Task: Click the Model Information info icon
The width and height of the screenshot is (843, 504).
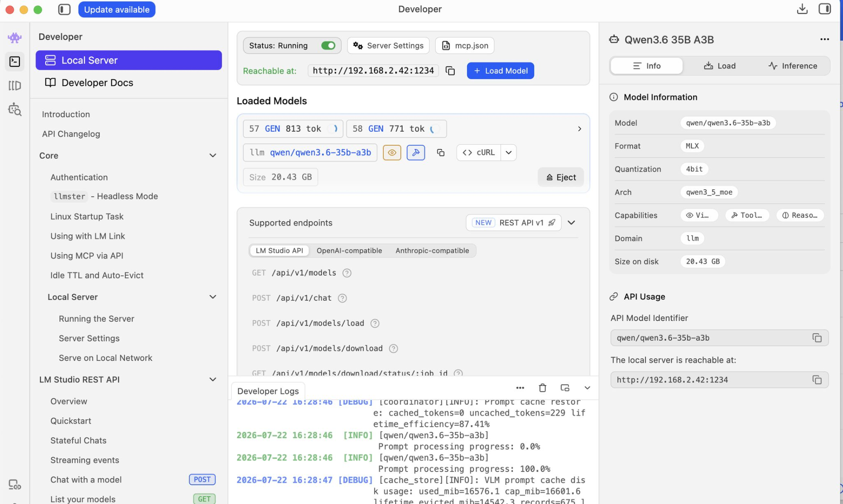Action: 613,97
